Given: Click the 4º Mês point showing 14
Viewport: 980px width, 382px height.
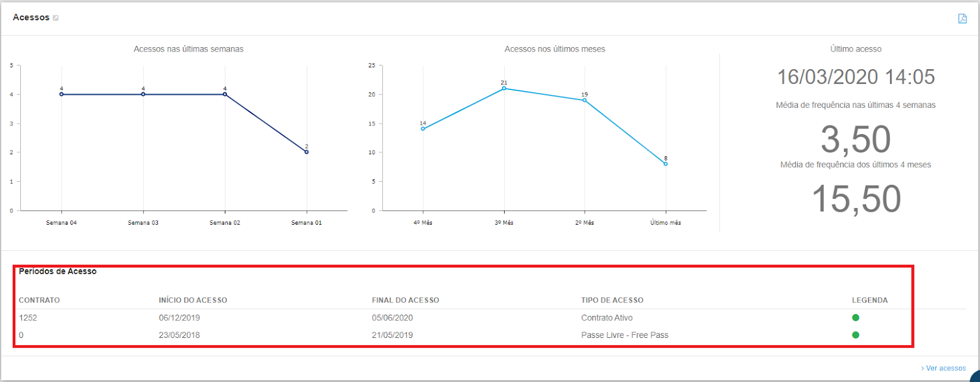Looking at the screenshot, I should point(423,129).
